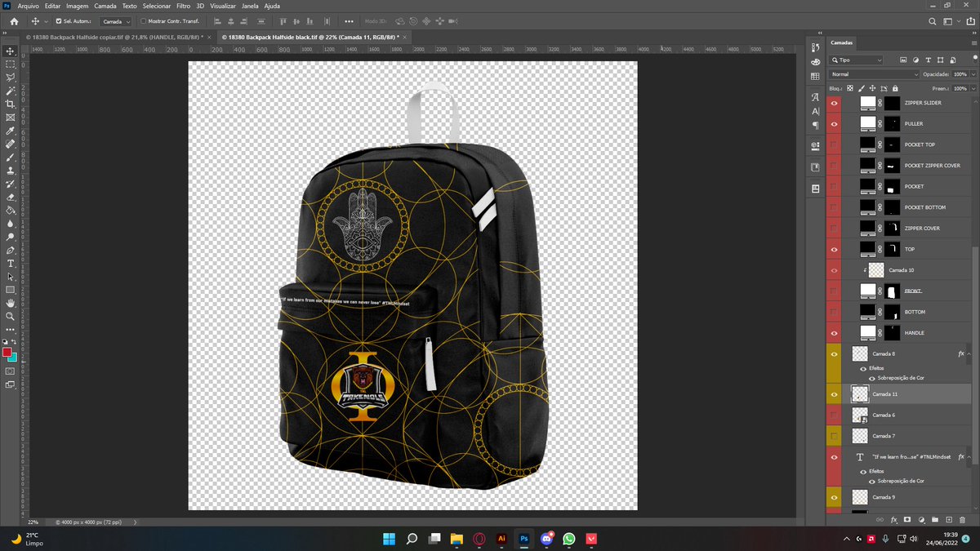This screenshot has width=980, height=551.
Task: Show the Camada 7 layer
Action: 834,436
